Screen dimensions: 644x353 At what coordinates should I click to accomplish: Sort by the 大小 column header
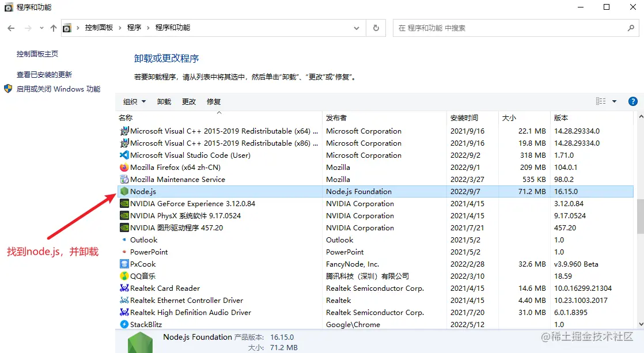coord(525,118)
